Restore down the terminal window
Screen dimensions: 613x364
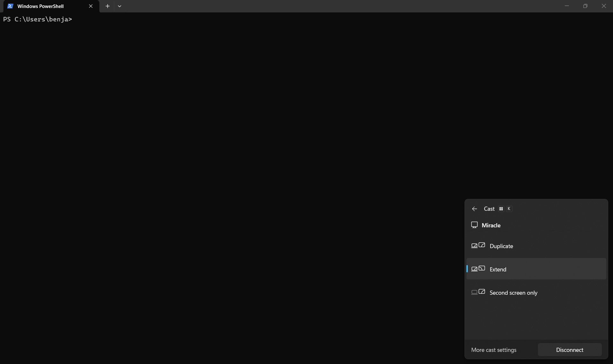pyautogui.click(x=585, y=6)
